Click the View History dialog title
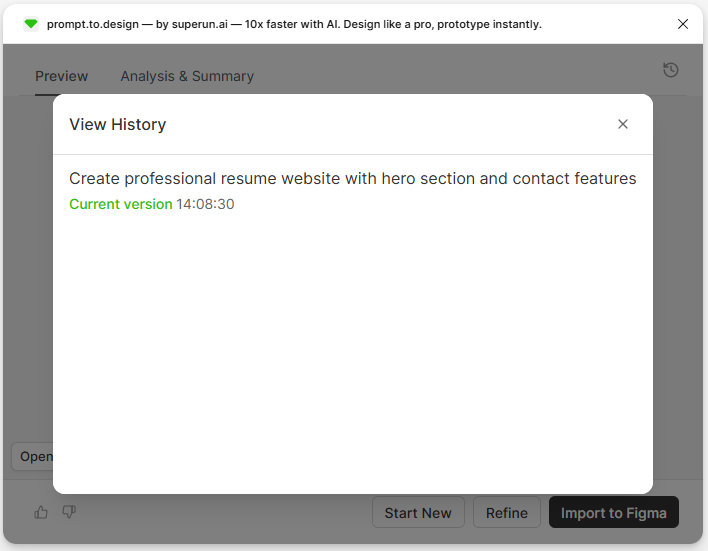This screenshot has width=708, height=551. click(x=117, y=124)
